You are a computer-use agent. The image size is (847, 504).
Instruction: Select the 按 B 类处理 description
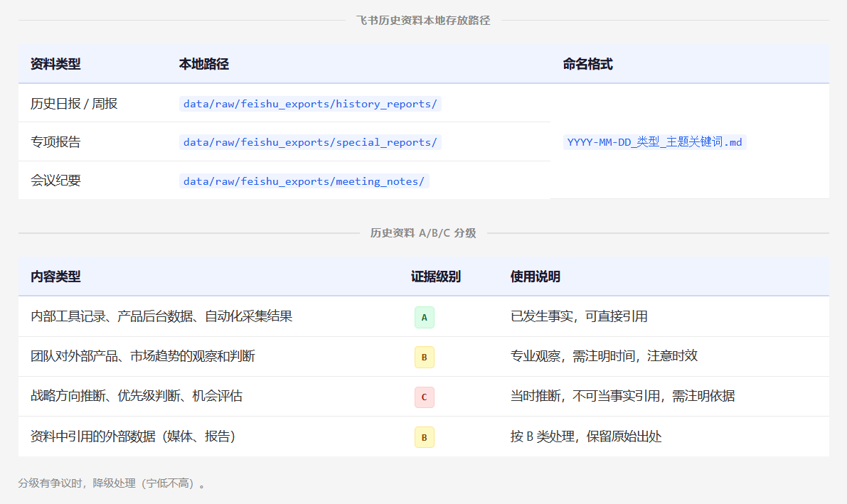click(586, 436)
